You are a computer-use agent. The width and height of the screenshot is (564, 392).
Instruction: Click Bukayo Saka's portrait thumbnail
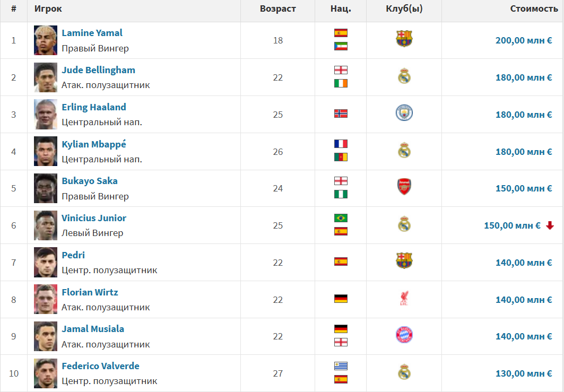pyautogui.click(x=46, y=188)
